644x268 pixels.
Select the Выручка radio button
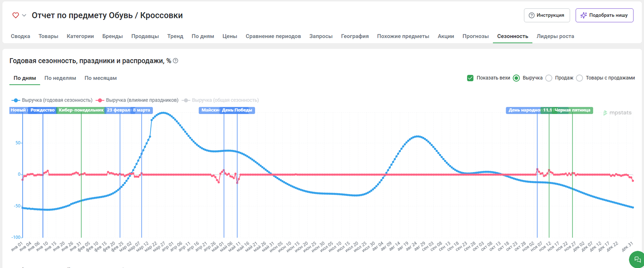point(516,78)
